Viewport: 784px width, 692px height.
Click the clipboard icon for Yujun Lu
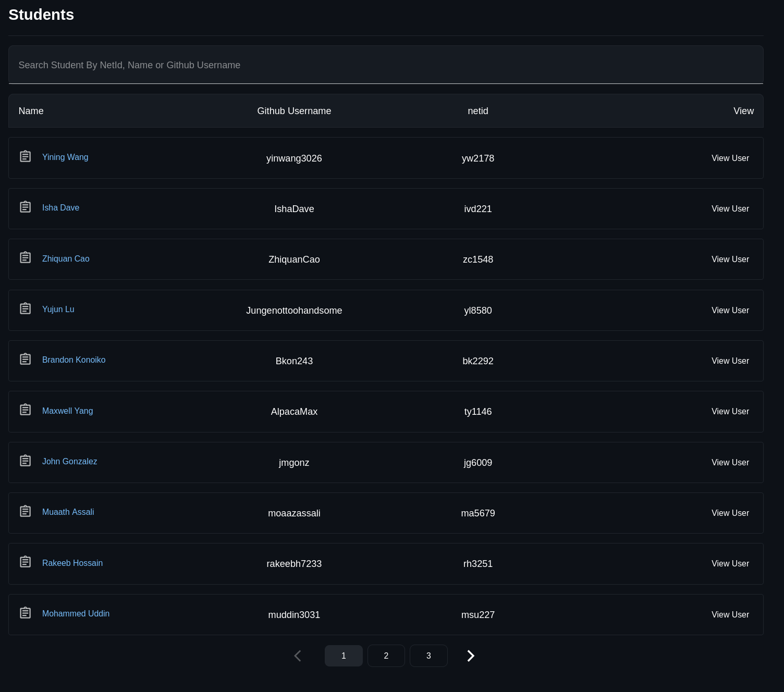[26, 308]
